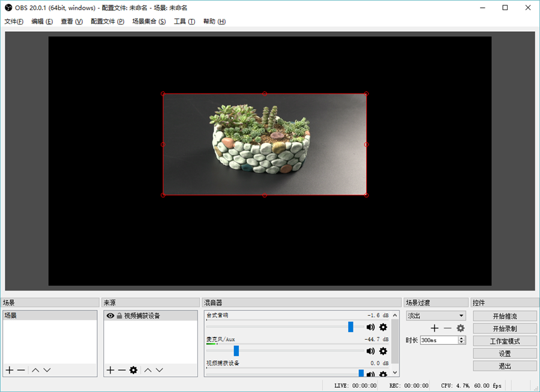Open the 淡出 transition dropdown
This screenshot has height=392, width=540.
(436, 316)
